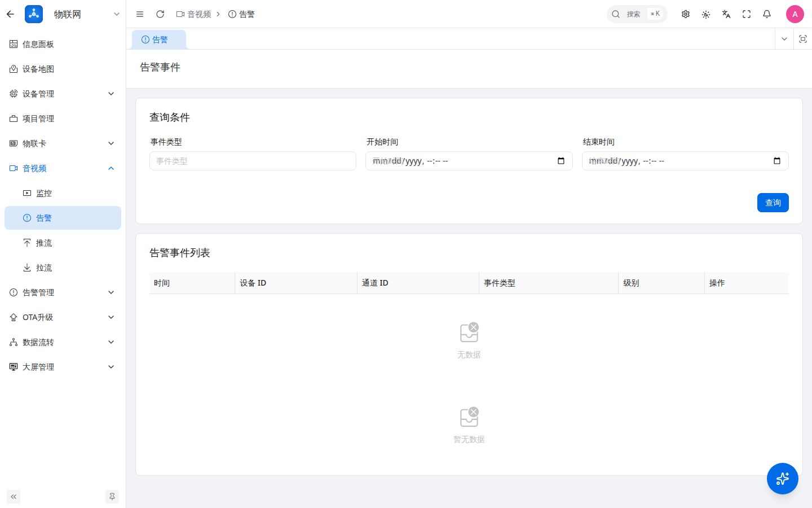The image size is (812, 508).
Task: Click the 音视频 camera icon
Action: [14, 168]
